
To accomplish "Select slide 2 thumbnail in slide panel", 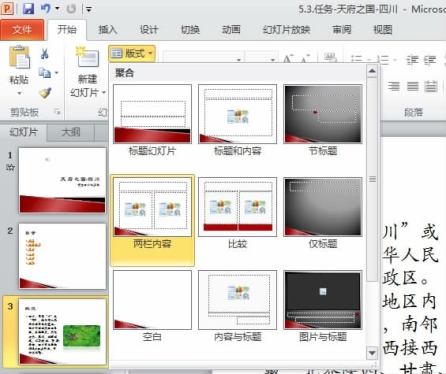I will pyautogui.click(x=62, y=256).
